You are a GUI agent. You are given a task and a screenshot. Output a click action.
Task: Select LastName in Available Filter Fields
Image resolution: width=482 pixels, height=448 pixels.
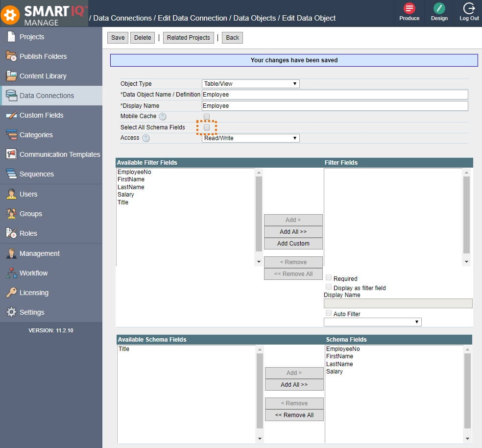[131, 187]
